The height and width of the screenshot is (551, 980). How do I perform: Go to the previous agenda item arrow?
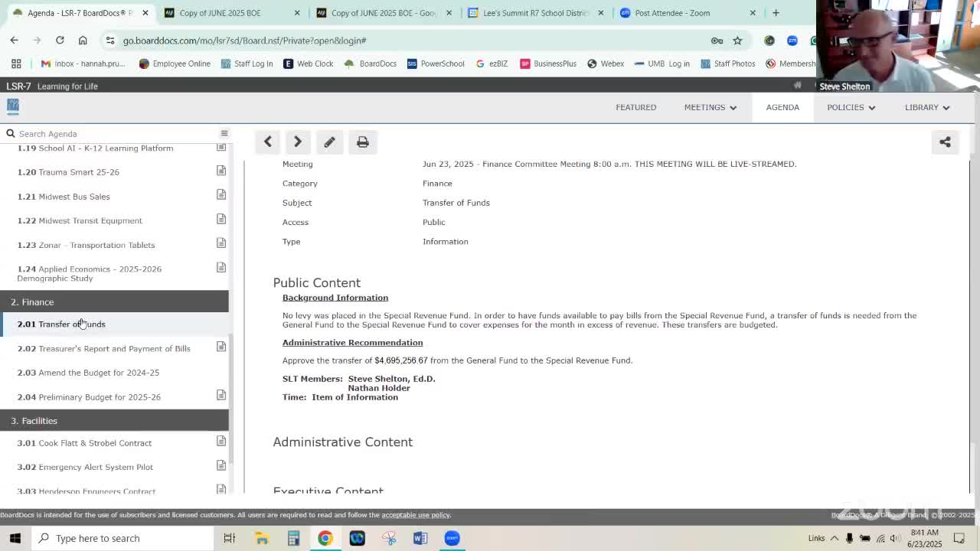(267, 142)
